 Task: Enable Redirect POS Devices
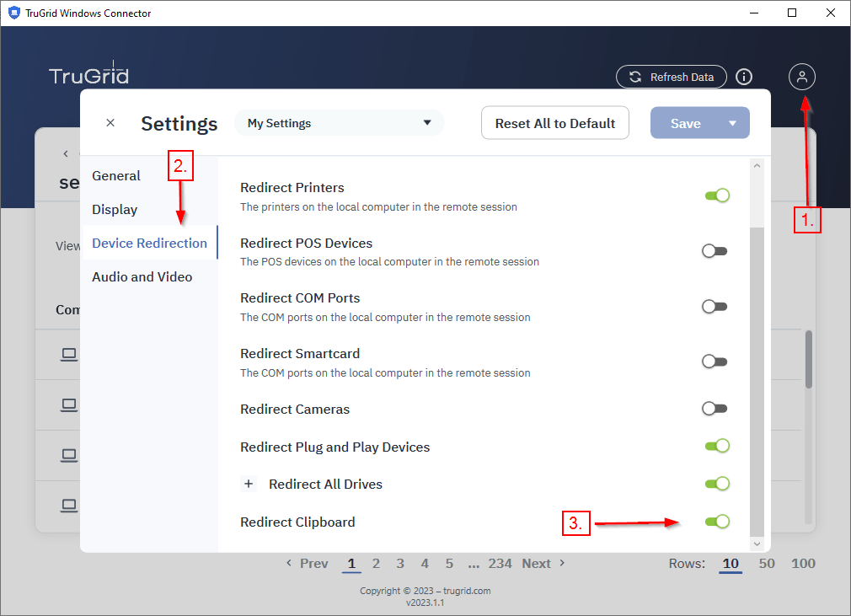714,250
